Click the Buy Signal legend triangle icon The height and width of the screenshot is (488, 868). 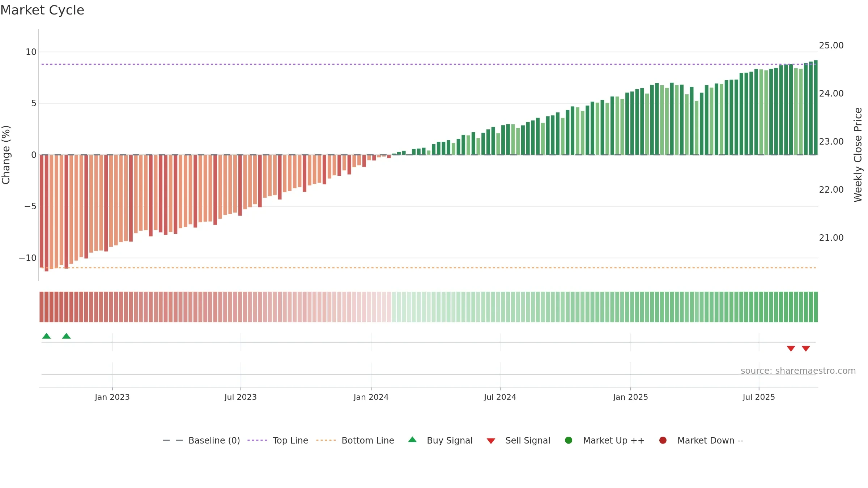coord(412,440)
